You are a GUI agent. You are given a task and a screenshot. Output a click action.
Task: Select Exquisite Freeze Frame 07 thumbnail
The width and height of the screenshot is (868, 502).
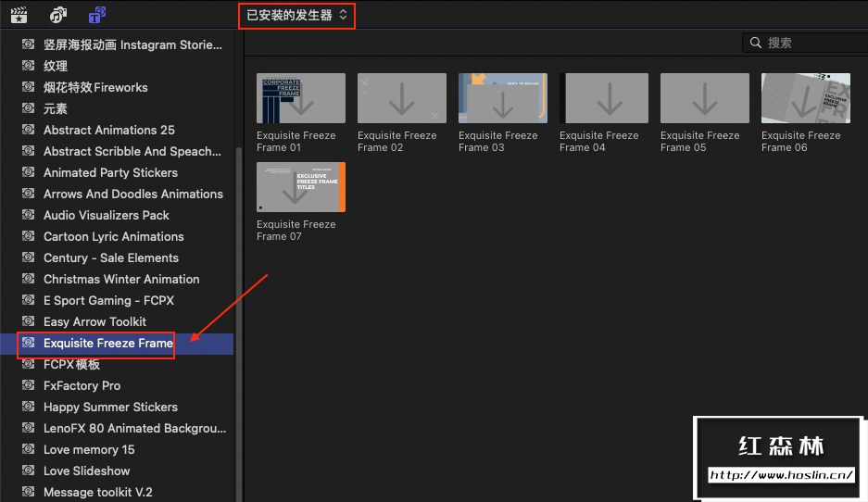(300, 187)
